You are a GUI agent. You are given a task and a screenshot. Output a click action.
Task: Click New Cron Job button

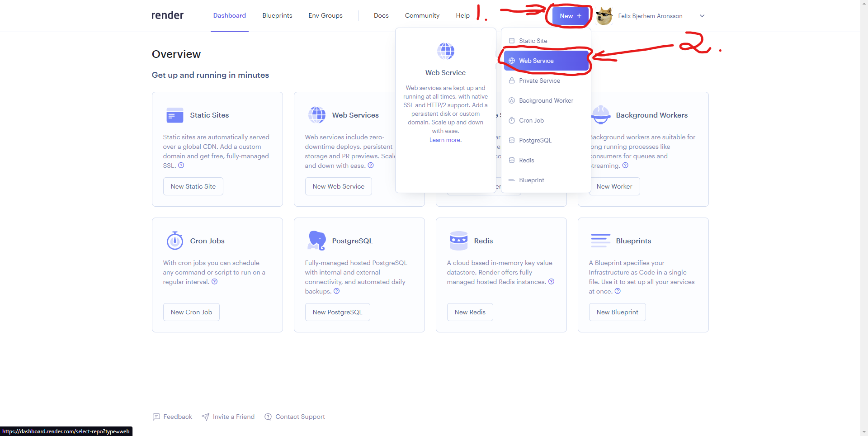[191, 312]
